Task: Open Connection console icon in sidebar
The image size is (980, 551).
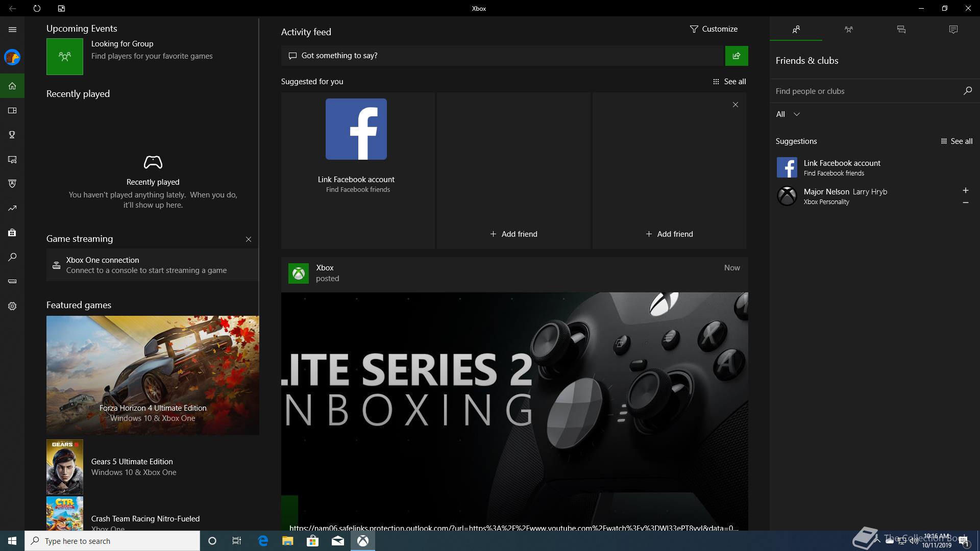Action: pos(12,281)
